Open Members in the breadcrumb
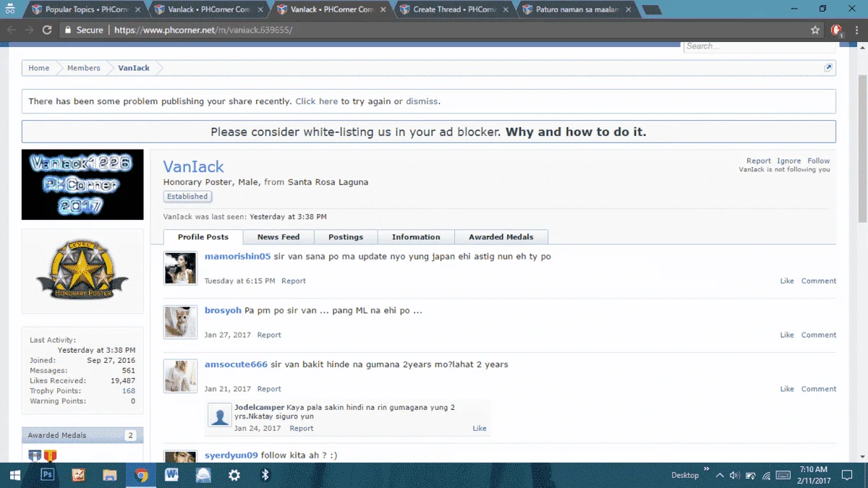Viewport: 868px width, 488px height. pyautogui.click(x=84, y=68)
